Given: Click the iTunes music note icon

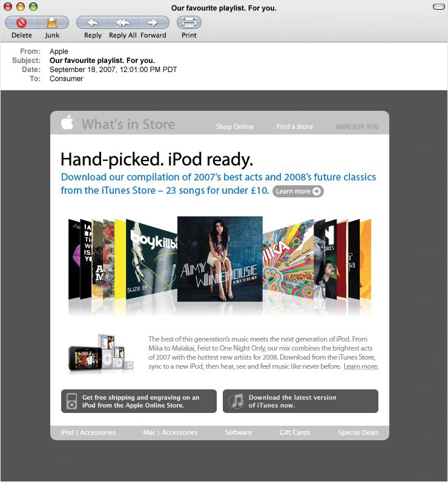Looking at the screenshot, I should pos(236,401).
